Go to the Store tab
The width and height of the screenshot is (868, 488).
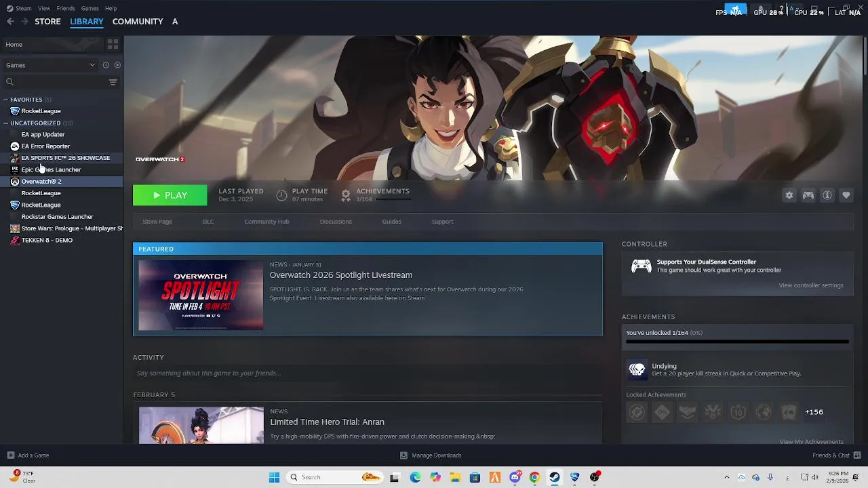tap(47, 22)
